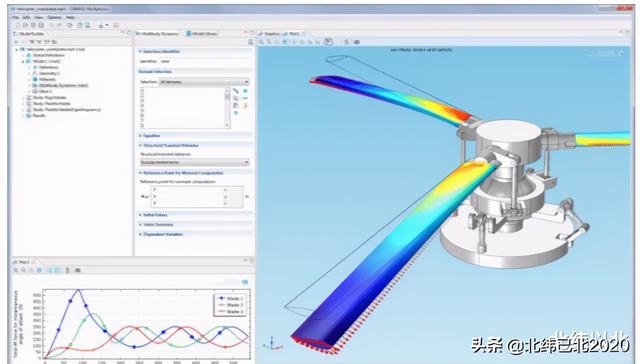Collapse the Interface Identifier section
This screenshot has width=640, height=364.
[x=141, y=51]
